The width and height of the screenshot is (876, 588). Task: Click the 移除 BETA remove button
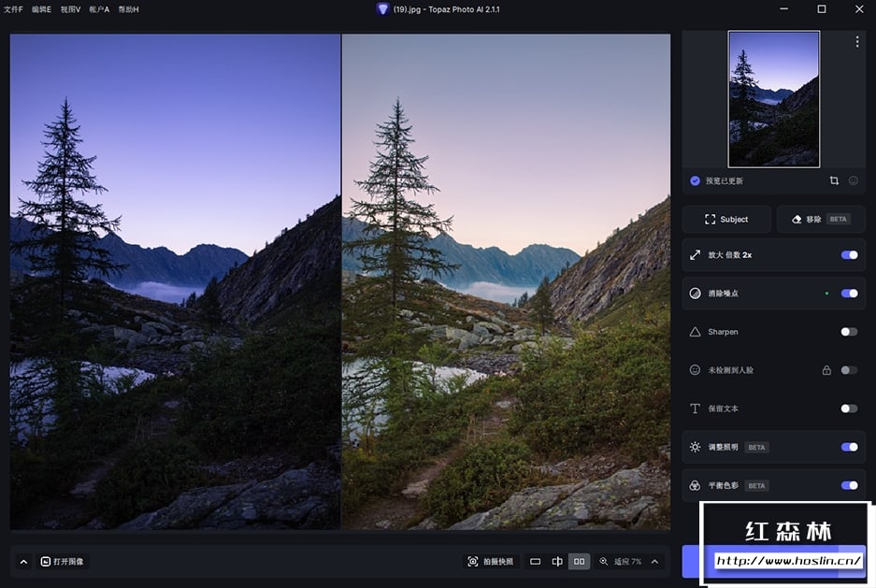[821, 220]
